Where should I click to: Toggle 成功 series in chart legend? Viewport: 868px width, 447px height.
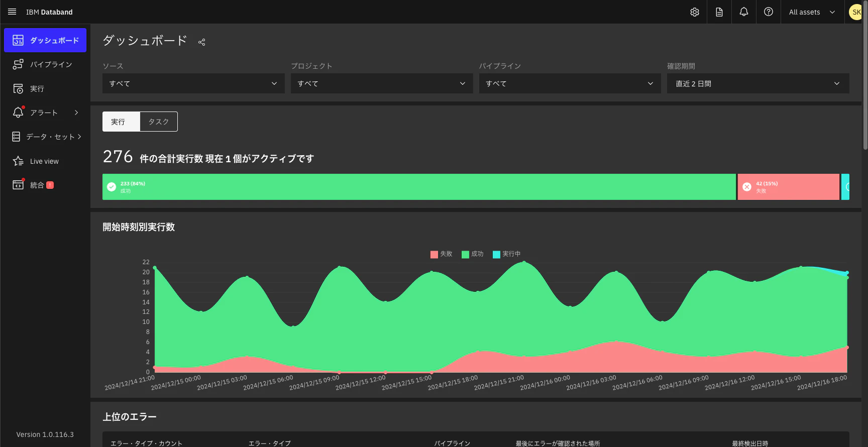coord(473,254)
